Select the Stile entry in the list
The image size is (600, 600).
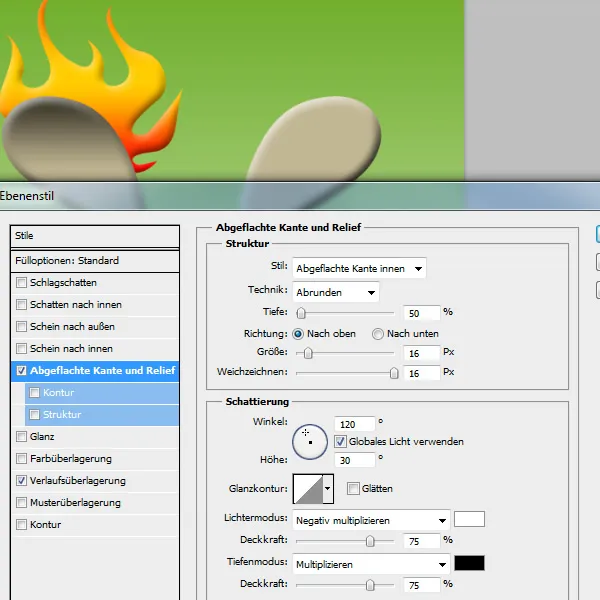pos(95,236)
